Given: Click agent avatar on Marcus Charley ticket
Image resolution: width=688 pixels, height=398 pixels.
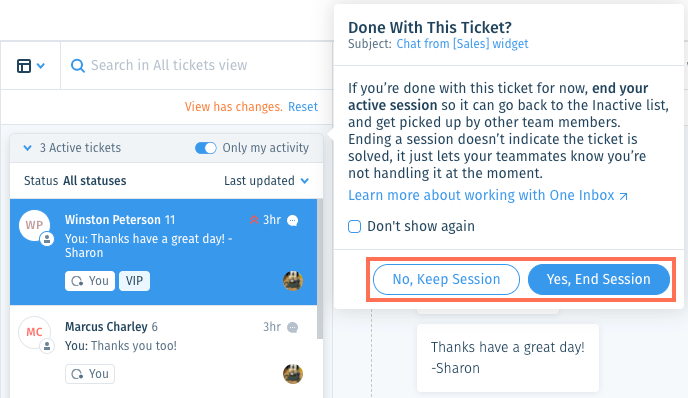Looking at the screenshot, I should click(293, 374).
